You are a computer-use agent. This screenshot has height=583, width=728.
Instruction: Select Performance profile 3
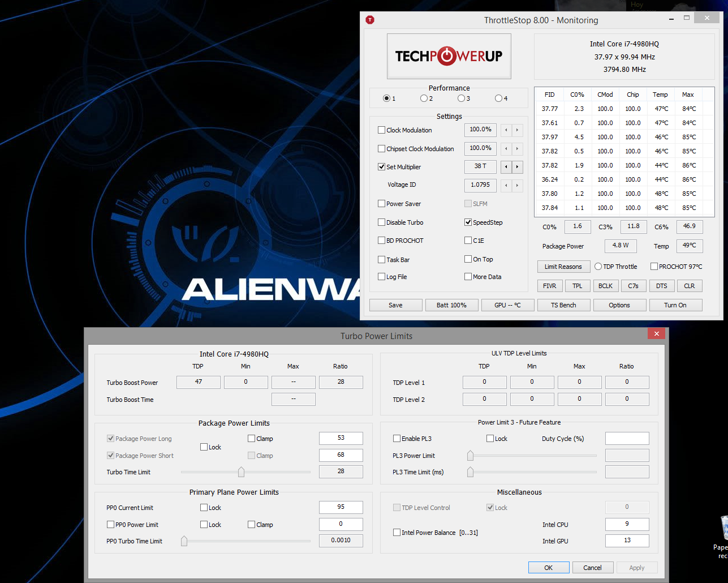[461, 98]
